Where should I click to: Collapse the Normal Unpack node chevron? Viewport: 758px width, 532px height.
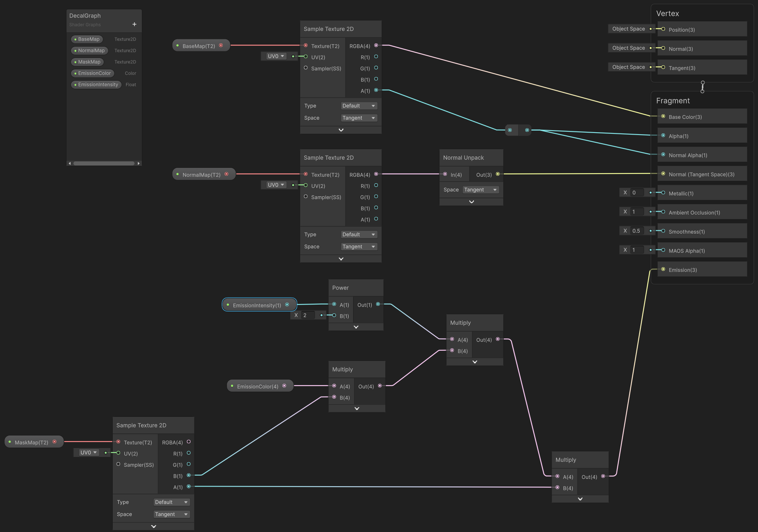click(x=471, y=202)
